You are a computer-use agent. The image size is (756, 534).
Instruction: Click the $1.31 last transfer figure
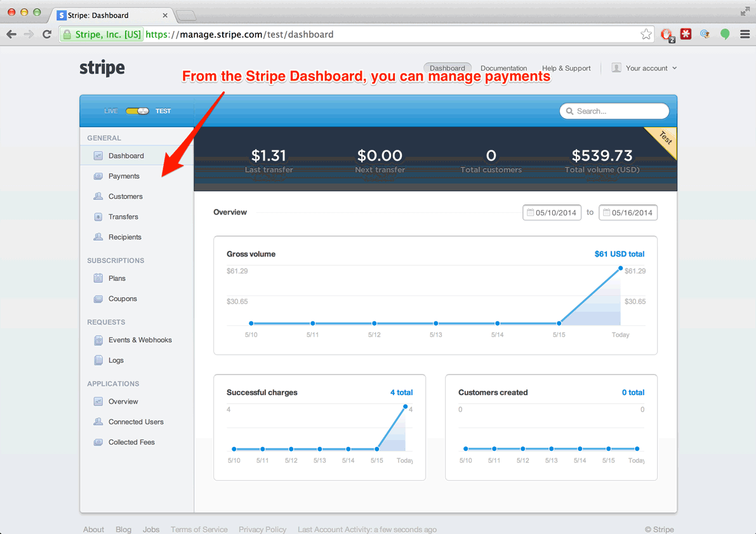[269, 156]
